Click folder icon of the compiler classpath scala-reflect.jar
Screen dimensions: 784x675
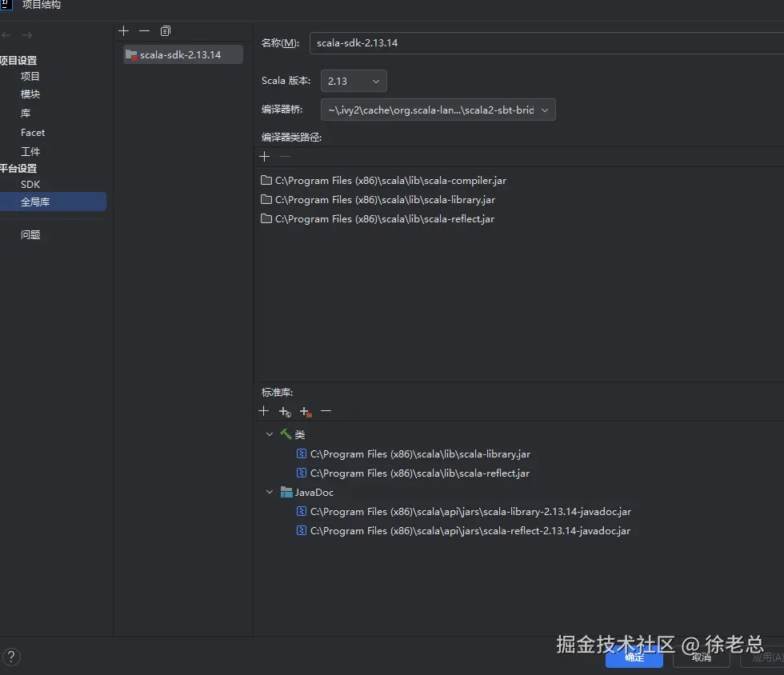click(x=266, y=218)
